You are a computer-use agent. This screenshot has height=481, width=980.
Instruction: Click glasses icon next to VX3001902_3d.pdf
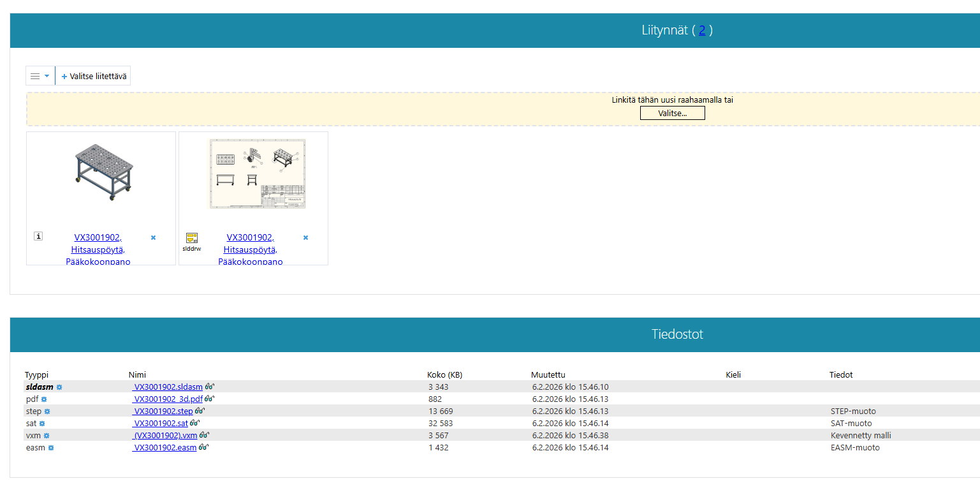pyautogui.click(x=209, y=399)
